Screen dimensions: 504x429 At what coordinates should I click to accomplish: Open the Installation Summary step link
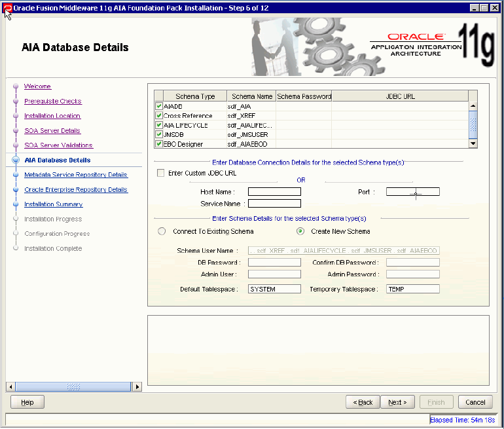[x=54, y=204]
